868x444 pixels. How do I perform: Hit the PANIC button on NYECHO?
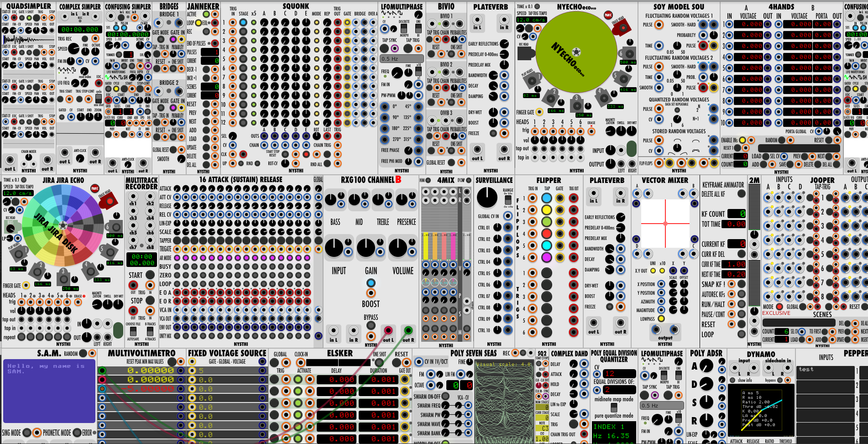[608, 15]
